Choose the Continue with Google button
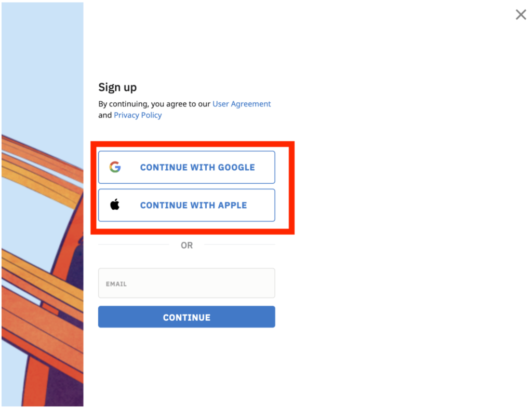Viewport: 532px width, 408px height. (187, 167)
